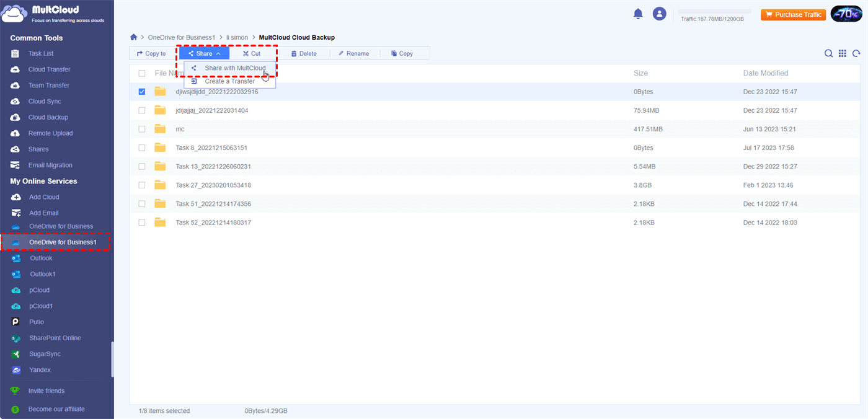Open folder Task 27_20230201053418
Screen dimensions: 868x419
pyautogui.click(x=213, y=185)
